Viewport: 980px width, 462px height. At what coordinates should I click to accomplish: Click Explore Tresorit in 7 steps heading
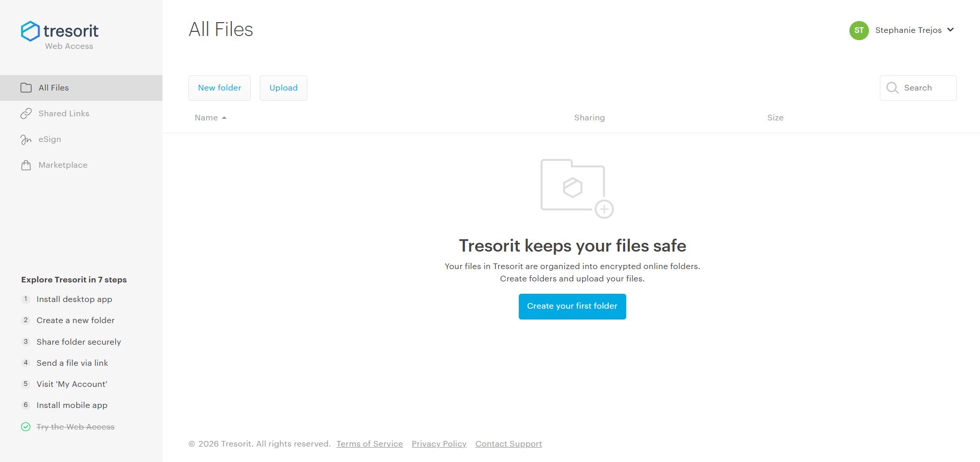pos(74,280)
